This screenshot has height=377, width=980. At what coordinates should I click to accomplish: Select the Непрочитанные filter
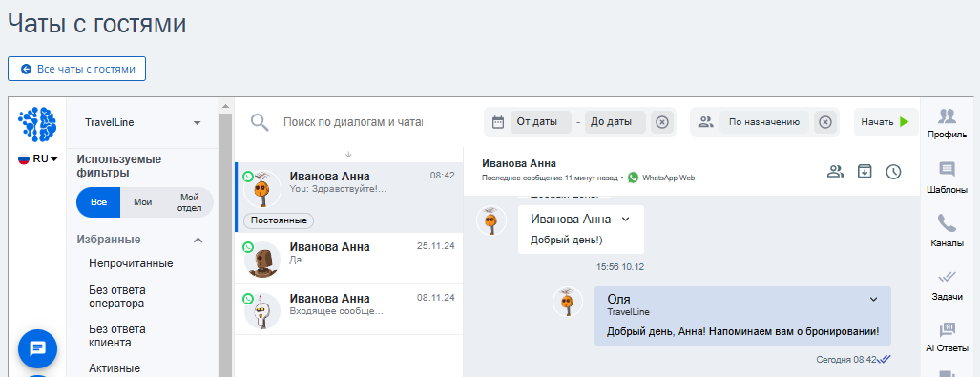[x=131, y=263]
